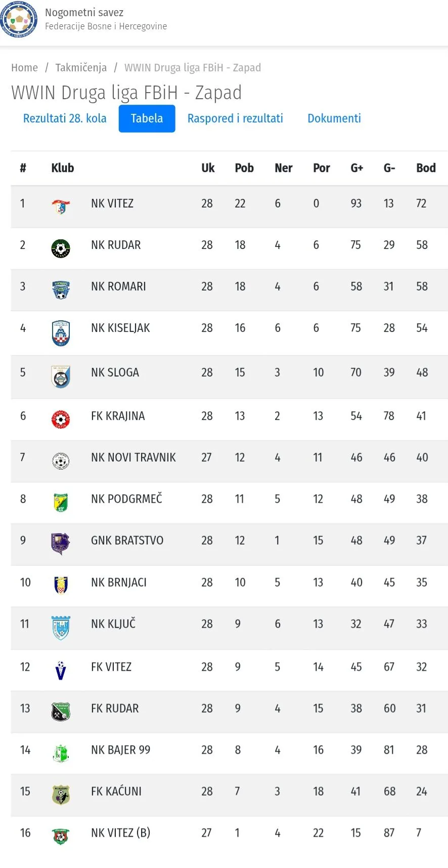Open the Rezultati 28. kola tab
The image size is (448, 868).
[x=65, y=118]
